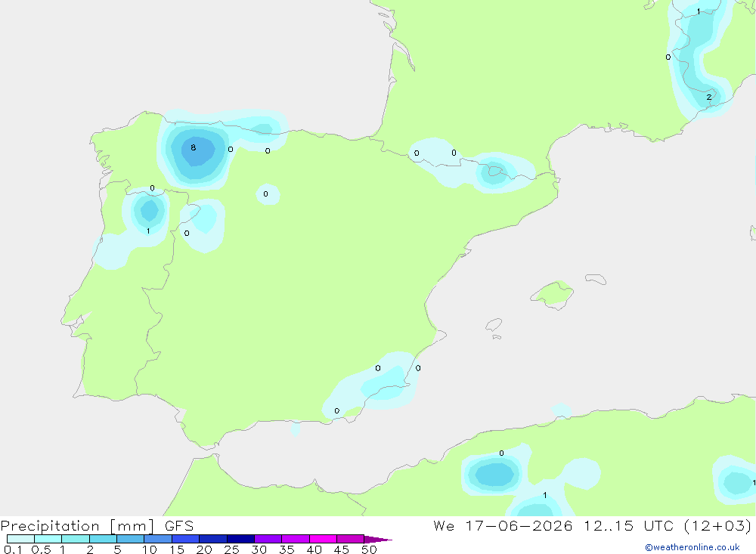Image resolution: width=756 pixels, height=554 pixels.
Task: Click the '12..15 UTC' time range text
Action: (x=628, y=526)
